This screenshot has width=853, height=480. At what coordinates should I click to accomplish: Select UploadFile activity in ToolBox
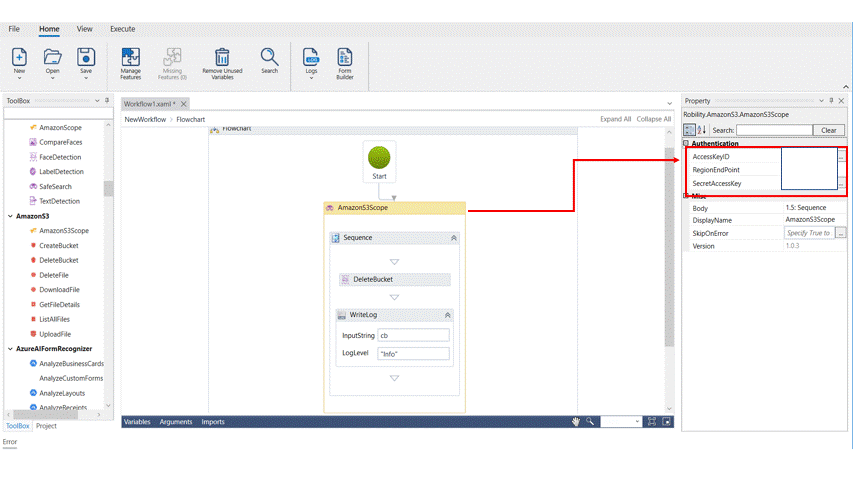pyautogui.click(x=55, y=334)
